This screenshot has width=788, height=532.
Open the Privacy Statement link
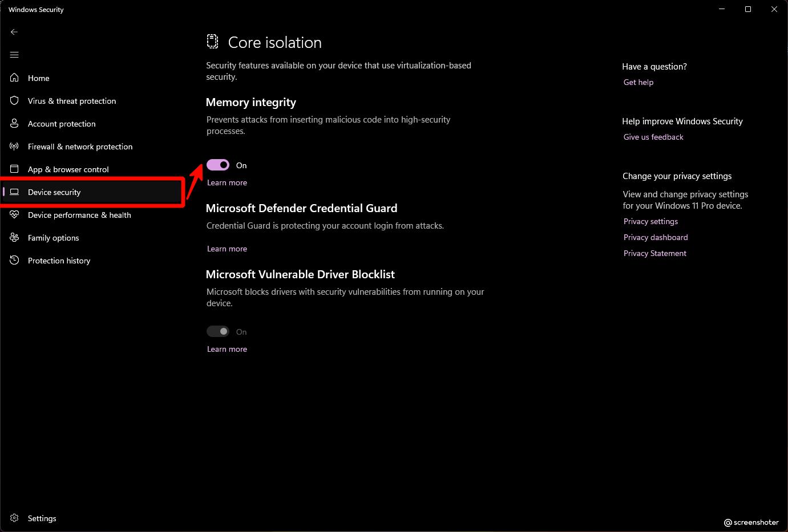pyautogui.click(x=655, y=253)
